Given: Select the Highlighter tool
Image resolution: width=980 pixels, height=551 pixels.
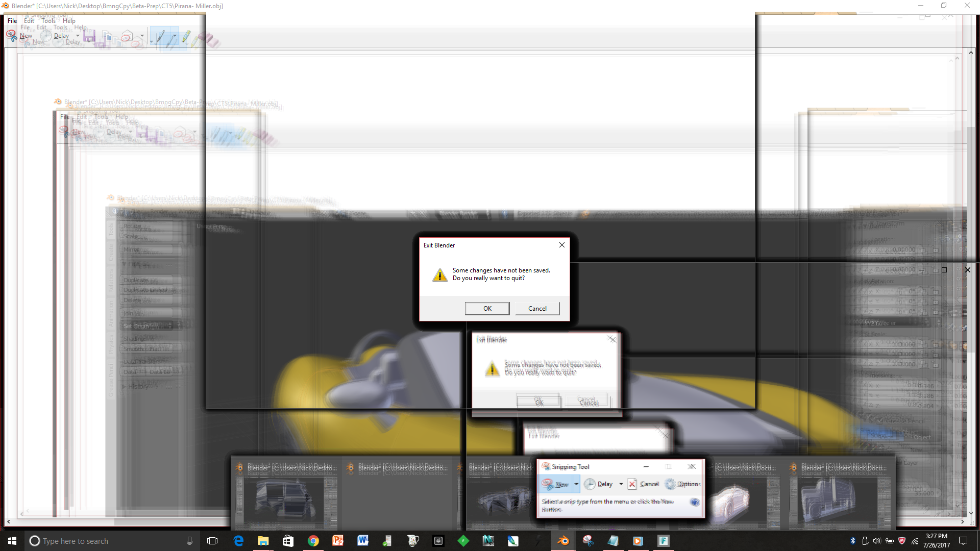Looking at the screenshot, I should (x=186, y=36).
